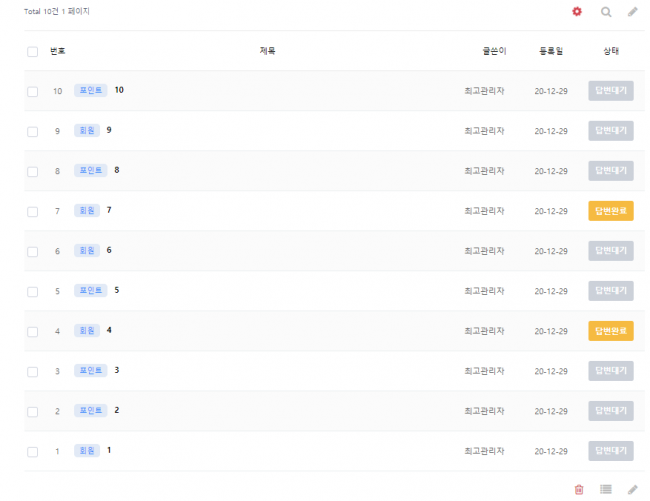The height and width of the screenshot is (501, 650).
Task: Open the post titled 6
Action: coord(109,250)
